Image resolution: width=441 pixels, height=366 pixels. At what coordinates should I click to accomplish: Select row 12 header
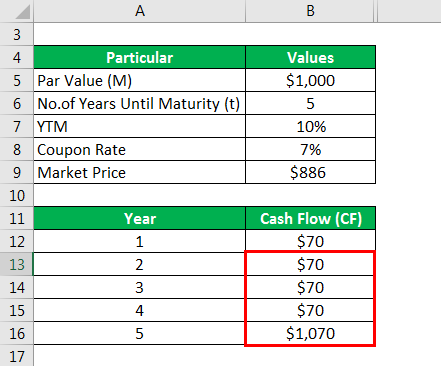[x=17, y=241]
